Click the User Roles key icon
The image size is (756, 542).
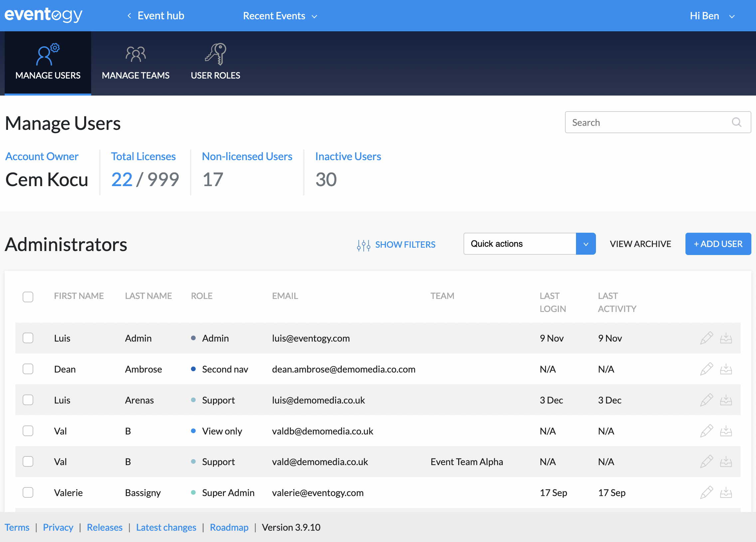click(215, 54)
